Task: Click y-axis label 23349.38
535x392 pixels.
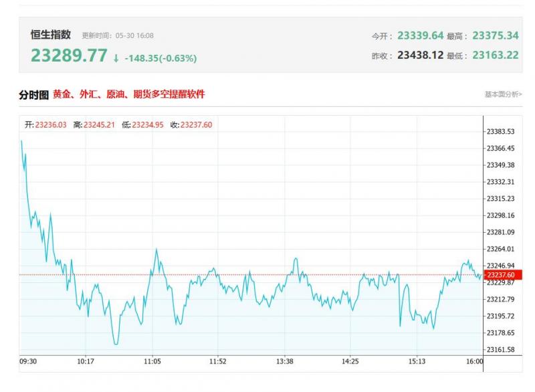Action: tap(500, 165)
